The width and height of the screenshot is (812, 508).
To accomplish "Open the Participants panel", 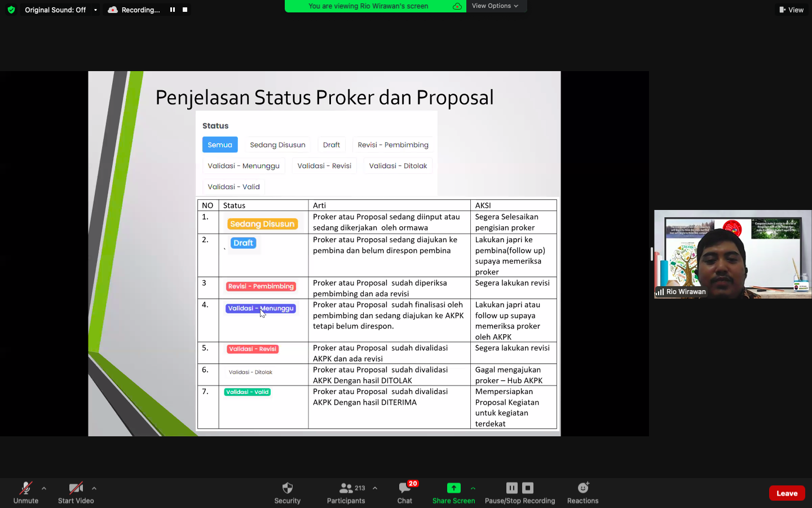I will coord(346,488).
